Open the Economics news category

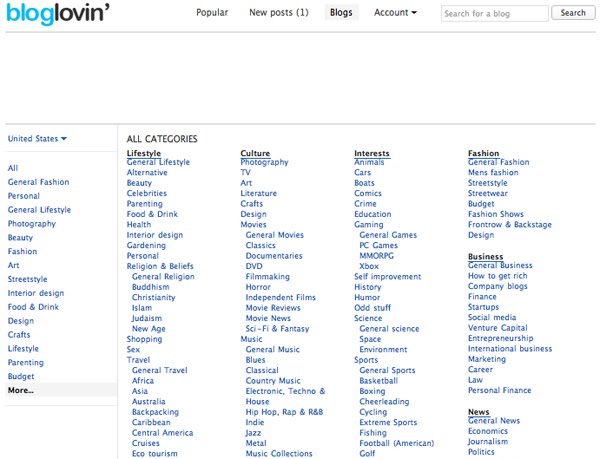click(x=488, y=431)
